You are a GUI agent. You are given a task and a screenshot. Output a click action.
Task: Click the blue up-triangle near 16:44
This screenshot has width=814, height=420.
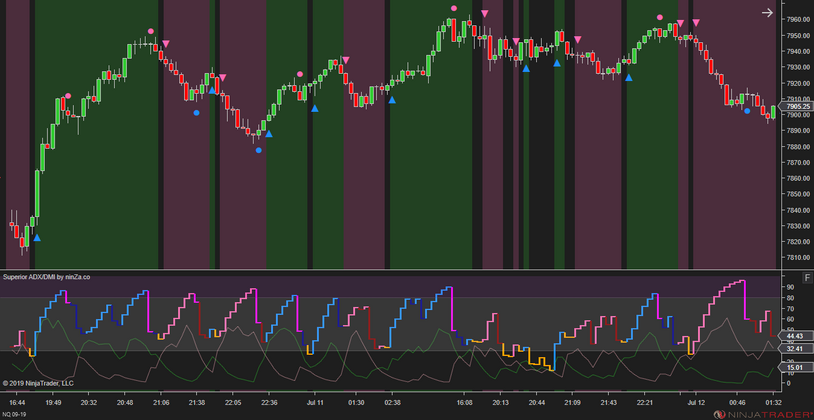[37, 238]
